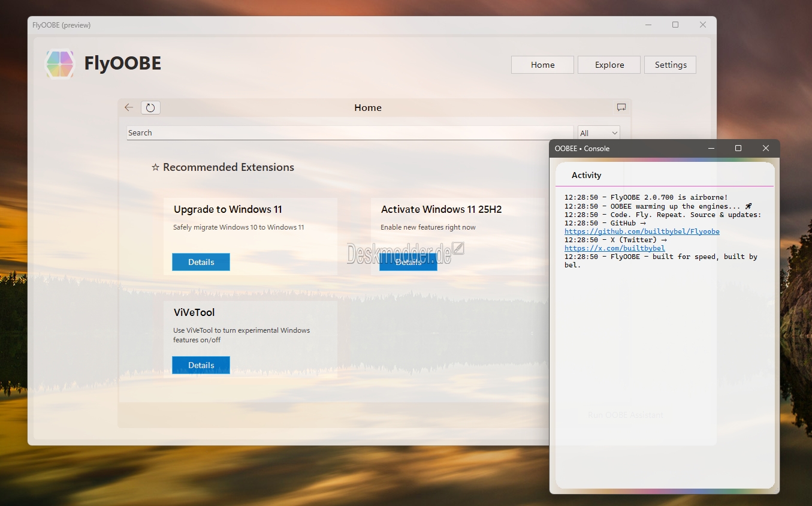Screen dimensions: 812x506
Task: Switch to the Home page
Action: click(x=542, y=65)
